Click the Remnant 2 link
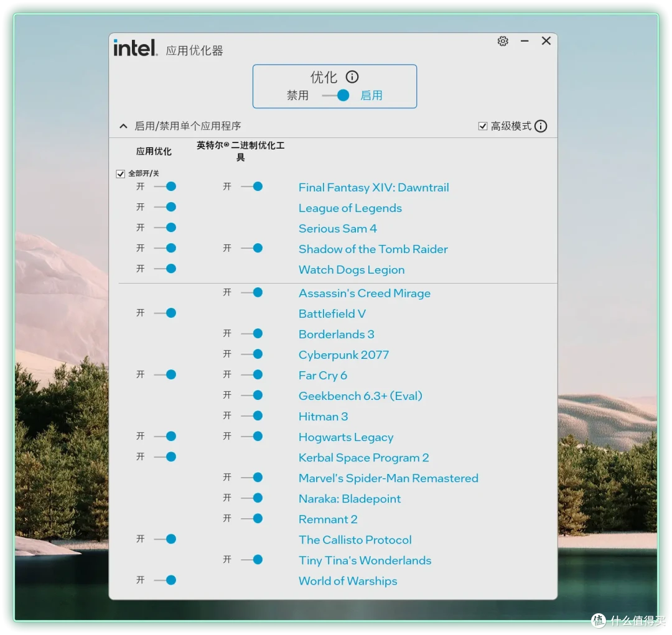Viewport: 672px width, 635px height. coord(328,520)
